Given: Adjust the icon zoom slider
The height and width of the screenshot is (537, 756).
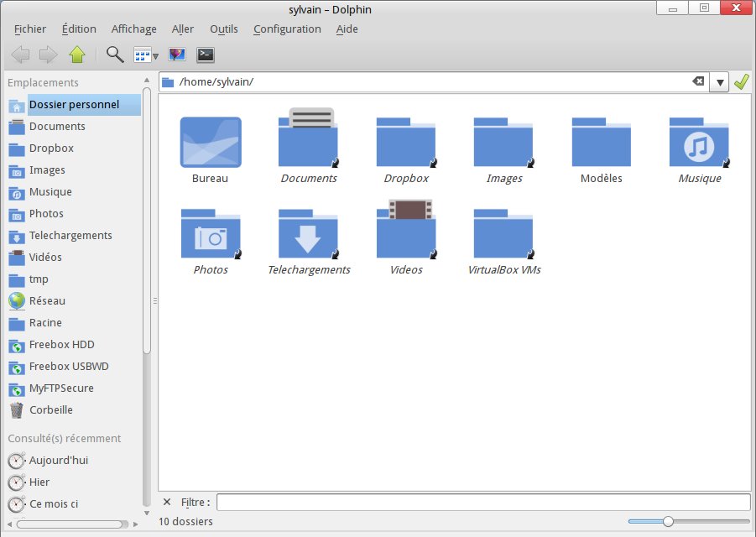Looking at the screenshot, I should (x=668, y=521).
